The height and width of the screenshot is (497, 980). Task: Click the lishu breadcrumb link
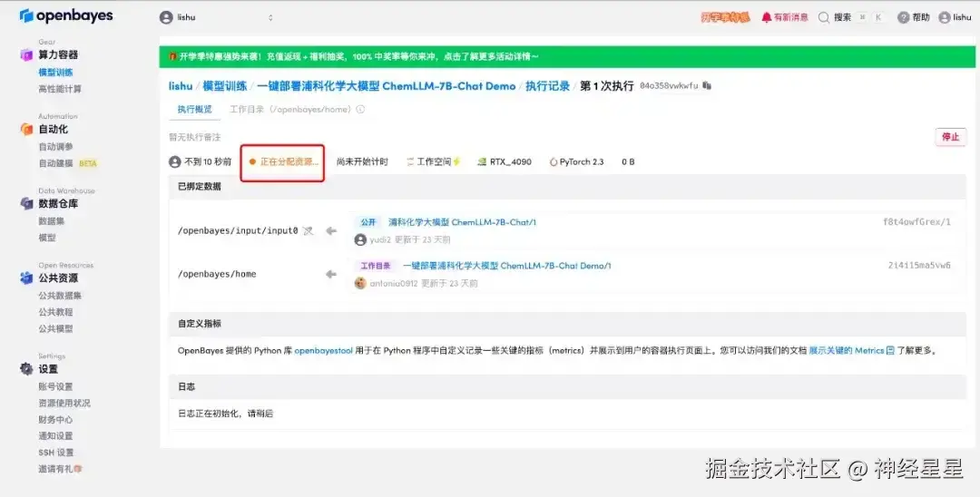pos(181,86)
